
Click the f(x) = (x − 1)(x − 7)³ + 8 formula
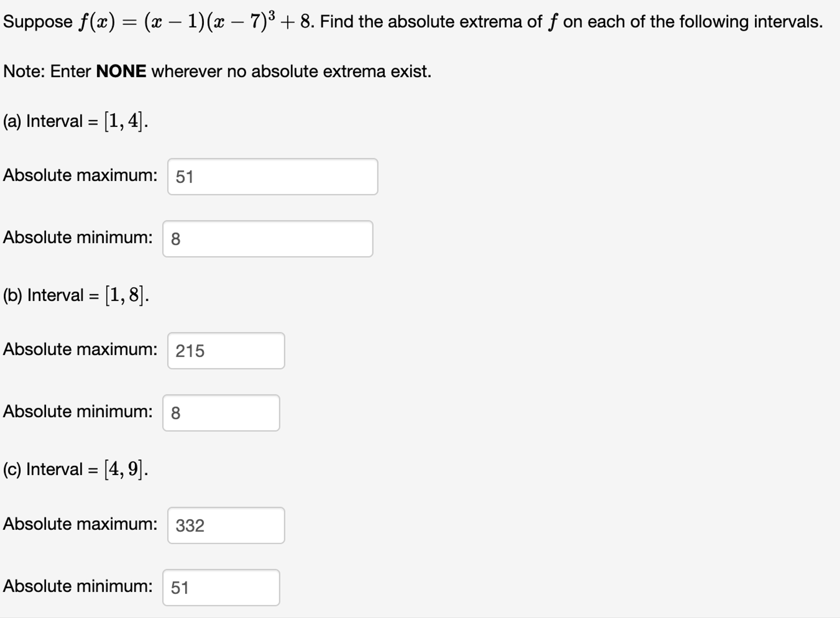[194, 21]
